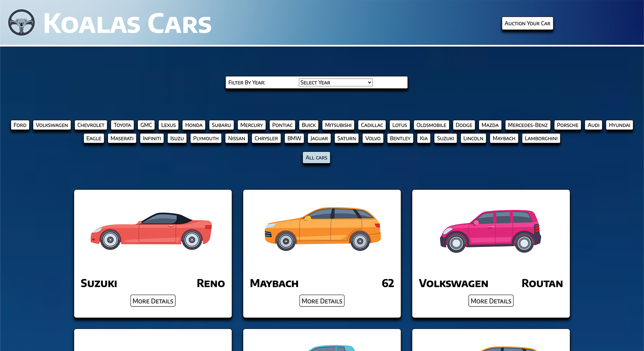View More Details for Maybach 62
Viewport: 644px width, 351px height.
[322, 301]
